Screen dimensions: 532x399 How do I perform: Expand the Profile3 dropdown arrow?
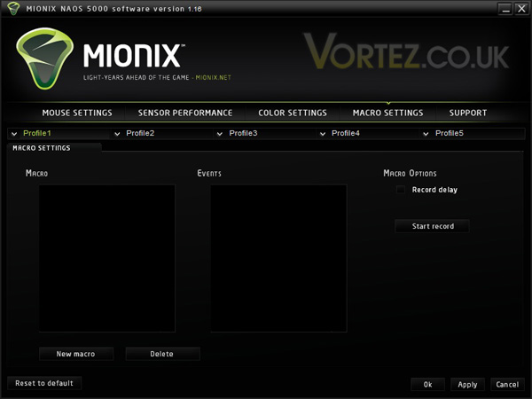220,134
